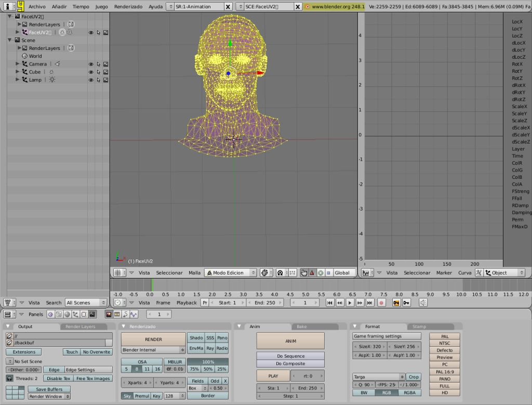The width and height of the screenshot is (532, 405).
Task: Toggle visibility eye for Camera object
Action: (x=91, y=64)
